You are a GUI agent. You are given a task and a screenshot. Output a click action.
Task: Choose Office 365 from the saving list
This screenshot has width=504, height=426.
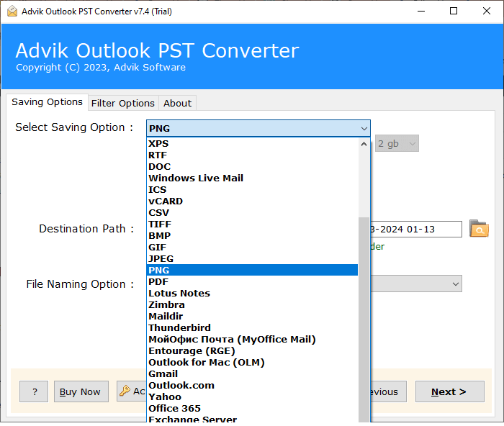pos(252,409)
